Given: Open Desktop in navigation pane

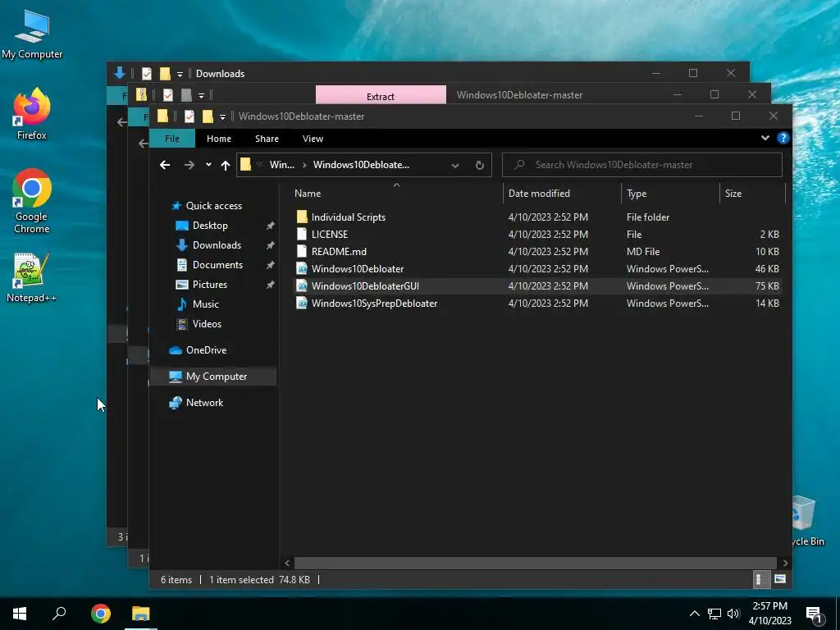Looking at the screenshot, I should click(x=210, y=226).
